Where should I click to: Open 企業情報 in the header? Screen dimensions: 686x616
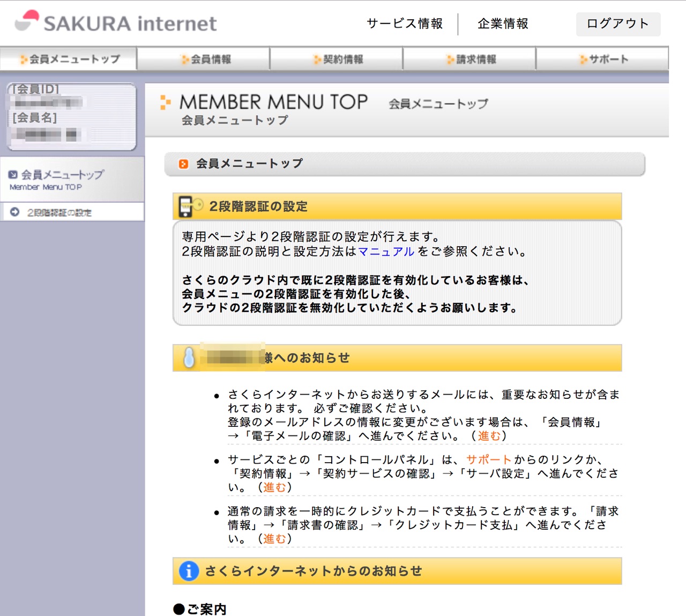[503, 24]
